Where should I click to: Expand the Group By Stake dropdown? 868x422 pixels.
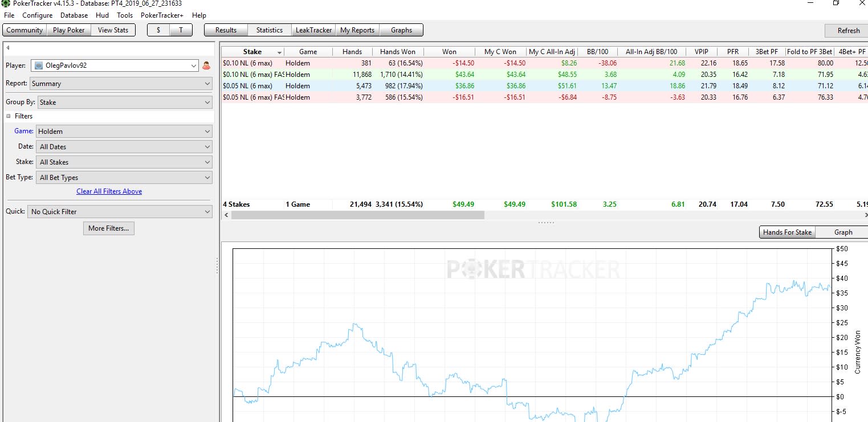(125, 103)
